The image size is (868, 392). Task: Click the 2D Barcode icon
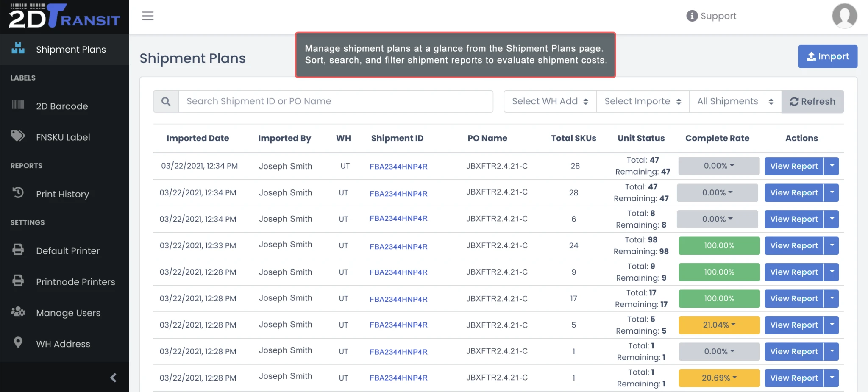click(x=18, y=105)
